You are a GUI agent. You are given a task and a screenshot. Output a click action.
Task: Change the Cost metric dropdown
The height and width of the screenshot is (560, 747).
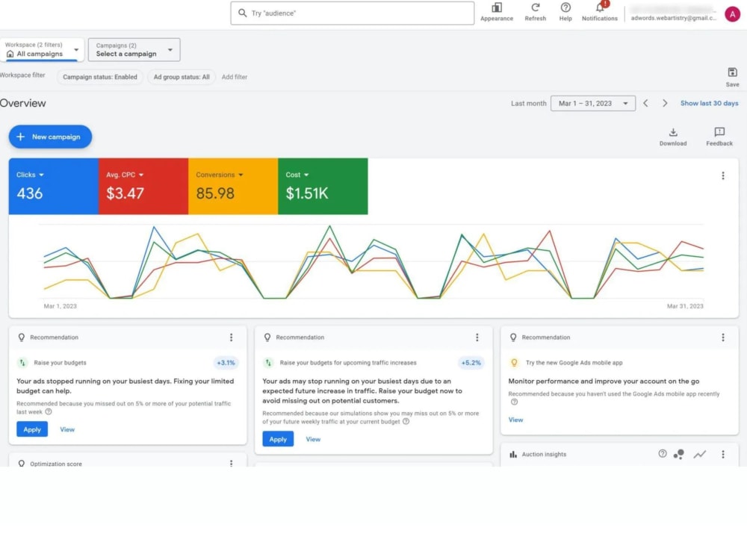297,175
